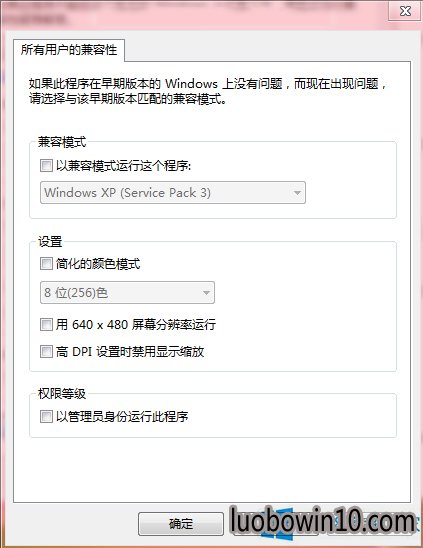Click the arrow of the 8 位(256)色 combo box
The height and width of the screenshot is (548, 423).
pos(206,293)
